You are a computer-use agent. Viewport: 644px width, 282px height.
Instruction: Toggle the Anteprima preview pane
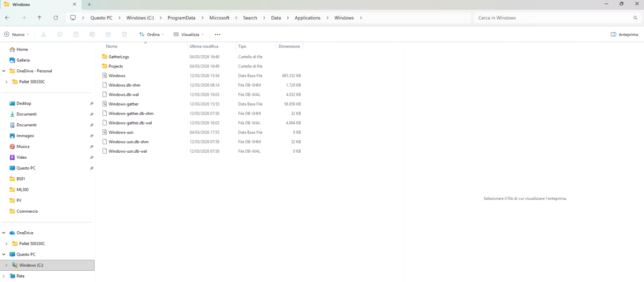[624, 34]
